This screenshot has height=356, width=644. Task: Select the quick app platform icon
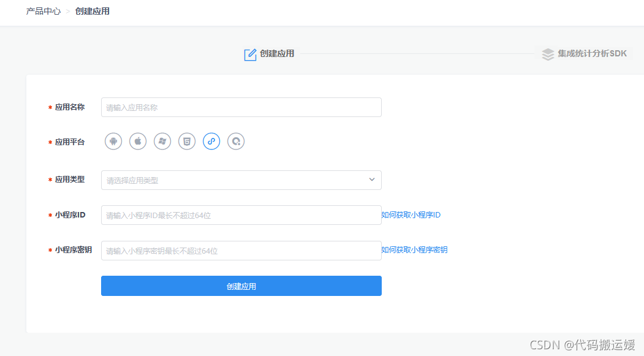tap(236, 142)
